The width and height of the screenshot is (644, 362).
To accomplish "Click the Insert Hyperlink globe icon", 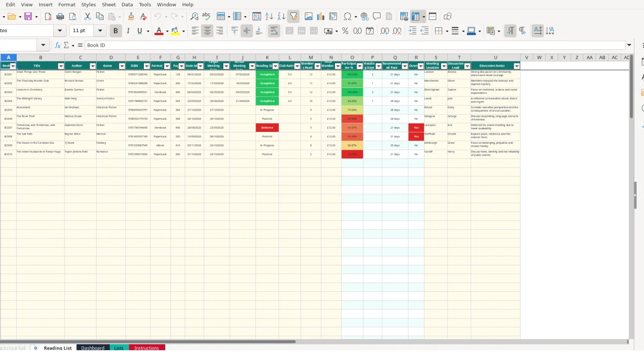I will (x=364, y=17).
